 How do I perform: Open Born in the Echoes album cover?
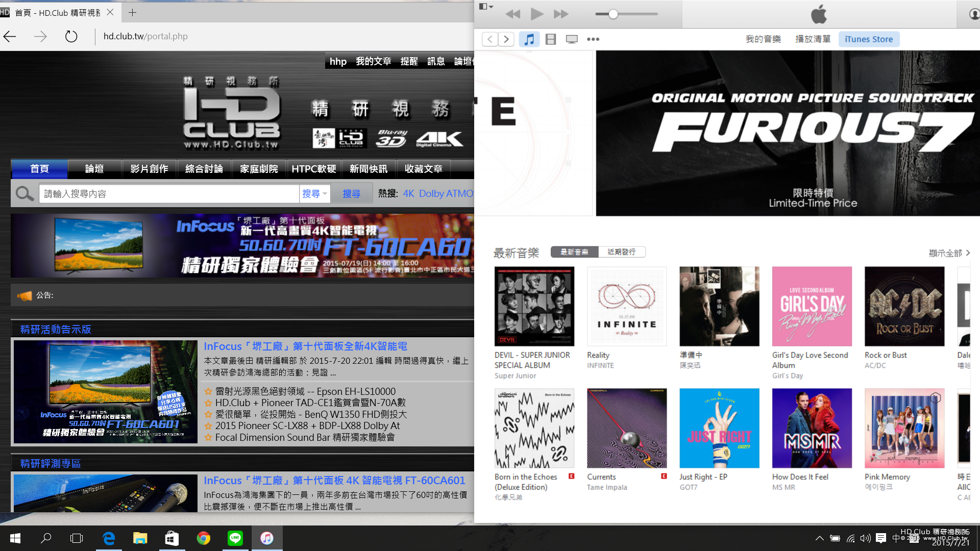pyautogui.click(x=534, y=428)
